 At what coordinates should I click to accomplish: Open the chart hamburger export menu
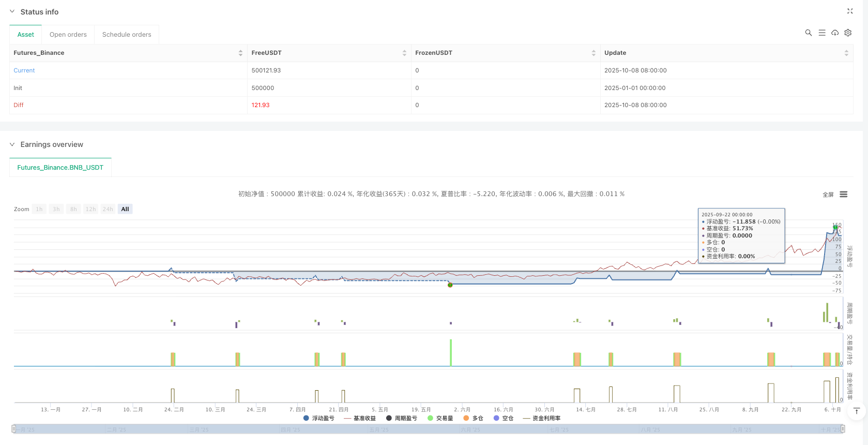(844, 195)
